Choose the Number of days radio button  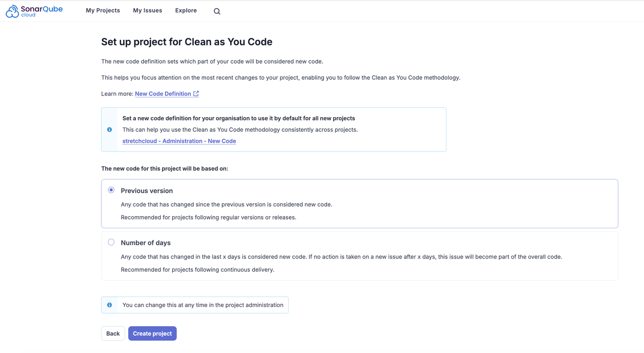[x=111, y=242]
